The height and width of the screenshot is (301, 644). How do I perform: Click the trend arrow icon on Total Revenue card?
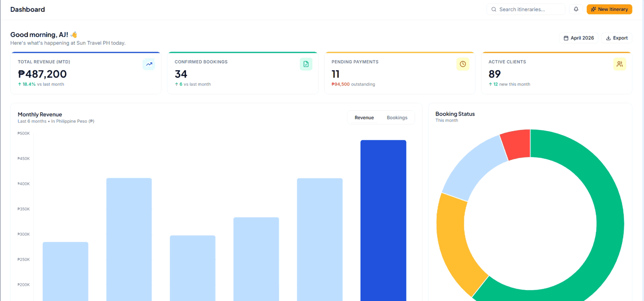pos(149,64)
